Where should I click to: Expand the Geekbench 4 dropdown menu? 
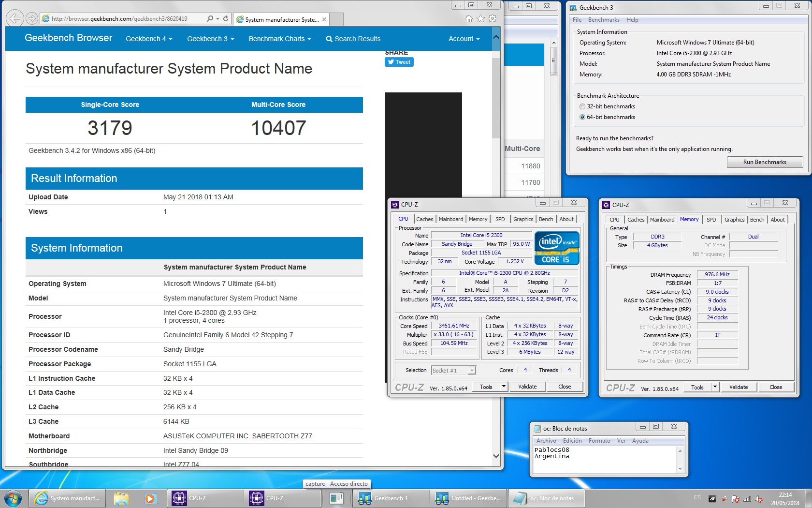[149, 39]
